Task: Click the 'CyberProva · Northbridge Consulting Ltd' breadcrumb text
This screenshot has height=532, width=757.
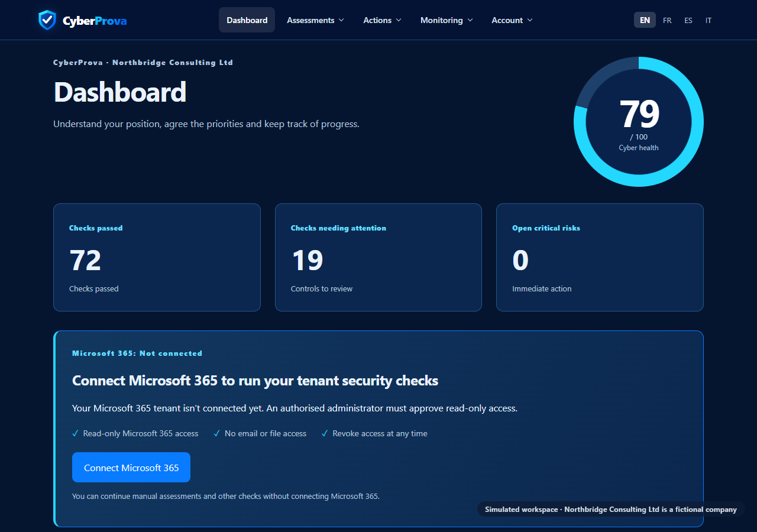Action: coord(143,63)
